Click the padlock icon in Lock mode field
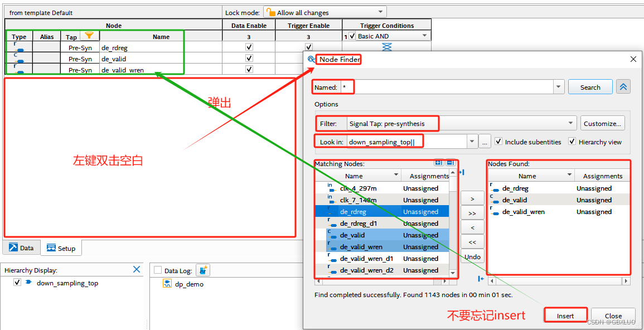Image resolution: width=644 pixels, height=330 pixels. pos(270,11)
